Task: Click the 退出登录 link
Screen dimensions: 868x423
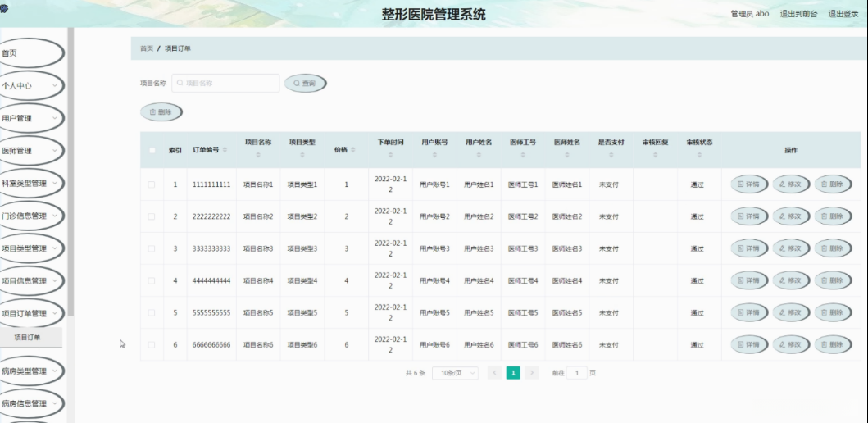Action: click(x=843, y=14)
